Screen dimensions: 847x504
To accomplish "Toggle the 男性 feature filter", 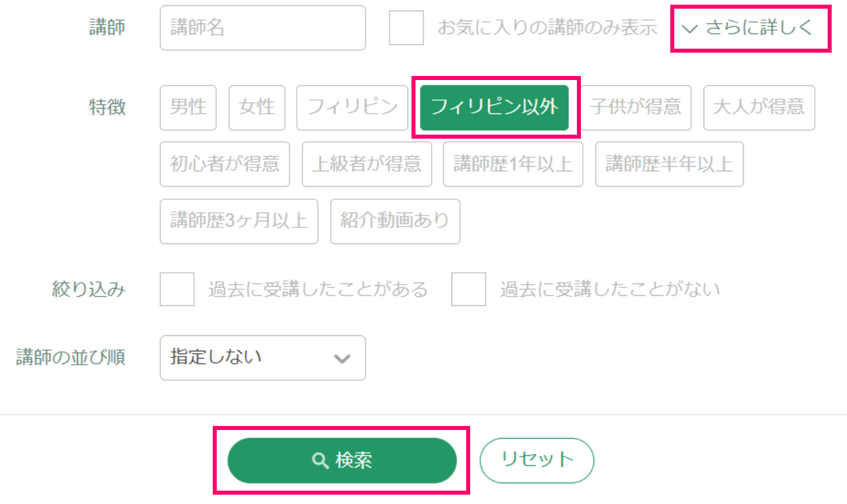I will tap(187, 108).
